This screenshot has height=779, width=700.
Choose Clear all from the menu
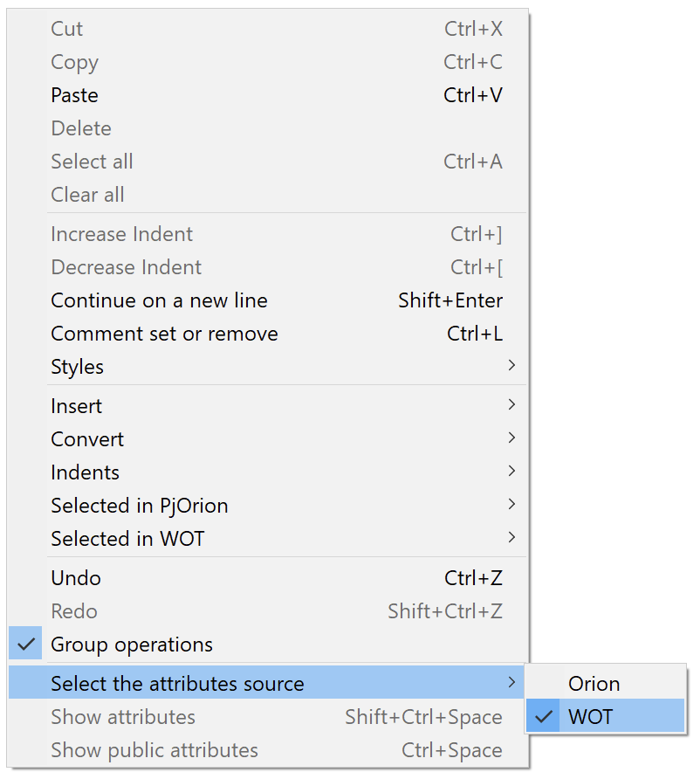87,195
